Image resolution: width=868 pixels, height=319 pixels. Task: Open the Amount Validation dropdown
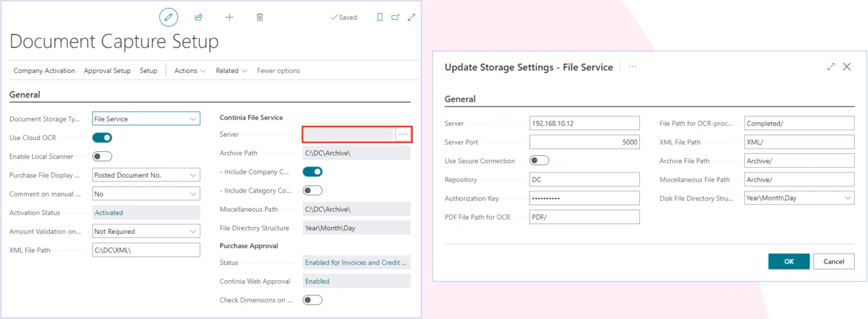click(x=146, y=232)
